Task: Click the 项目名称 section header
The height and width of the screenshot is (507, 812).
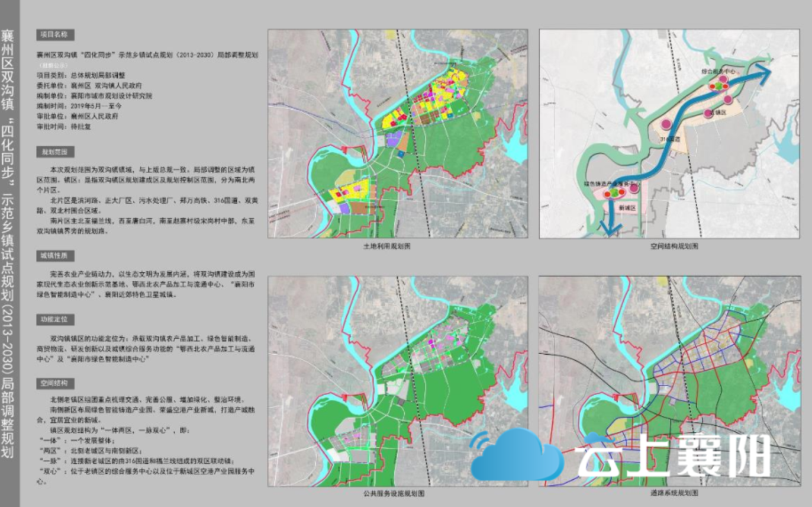Action: (x=55, y=35)
